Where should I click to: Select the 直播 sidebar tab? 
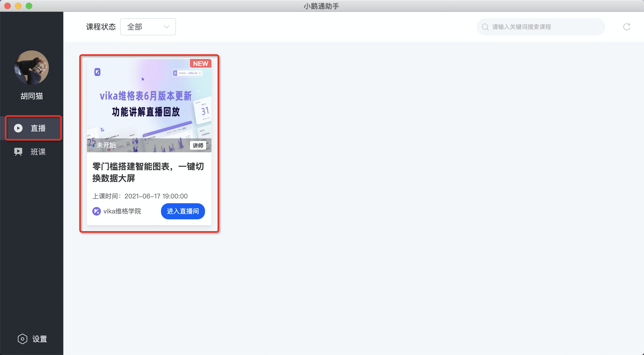click(x=38, y=128)
